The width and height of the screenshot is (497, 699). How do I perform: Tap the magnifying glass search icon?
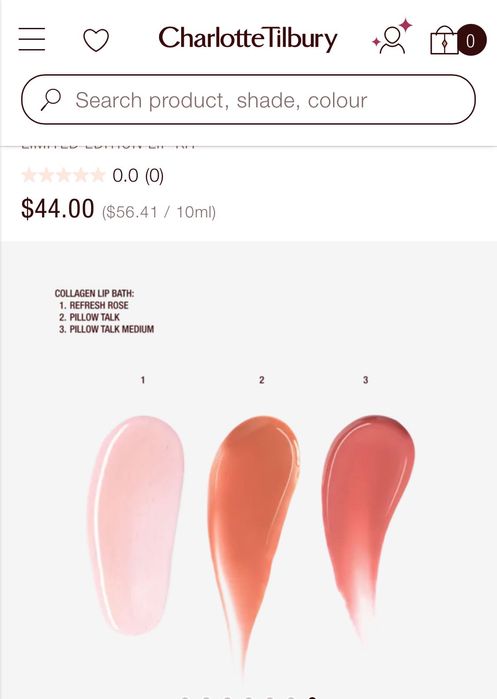coord(51,99)
